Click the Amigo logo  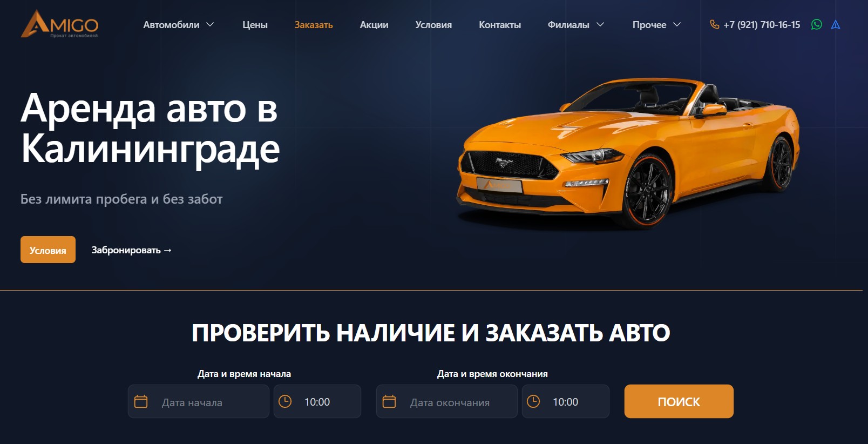(59, 24)
